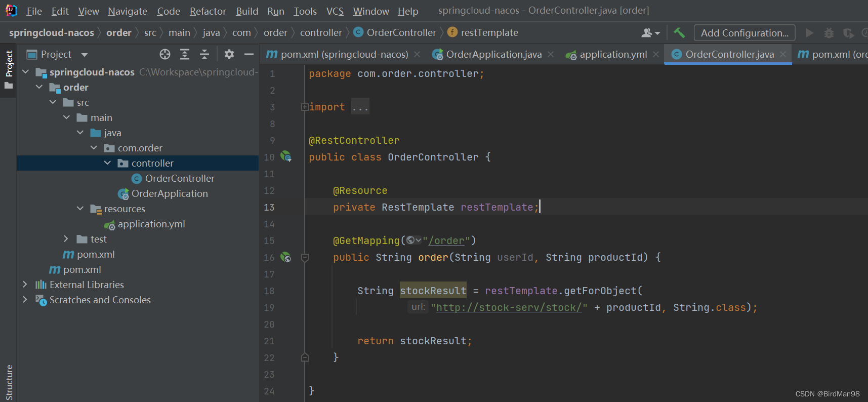Expand Scratches and Consoles node
868x402 pixels.
(x=25, y=300)
